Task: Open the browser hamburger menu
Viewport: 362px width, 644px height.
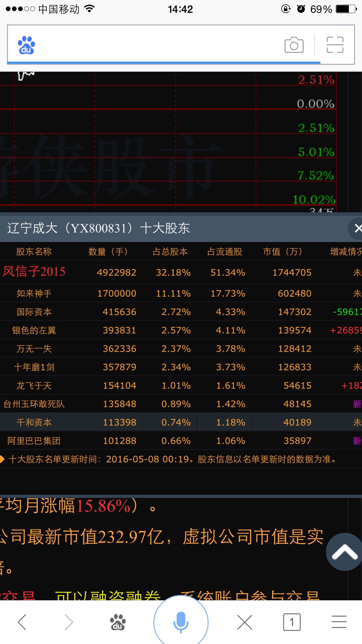Action: (x=339, y=622)
